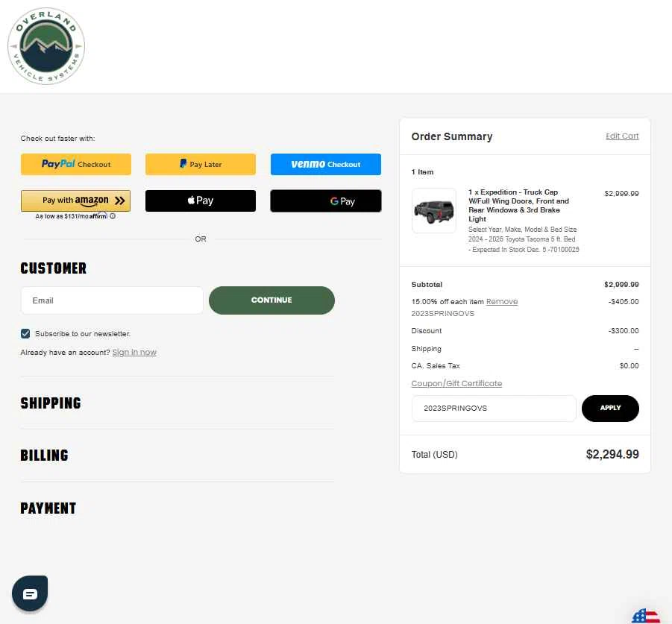This screenshot has height=624, width=672.
Task: Click the Expedition Truck Cap product name
Action: tap(518, 206)
